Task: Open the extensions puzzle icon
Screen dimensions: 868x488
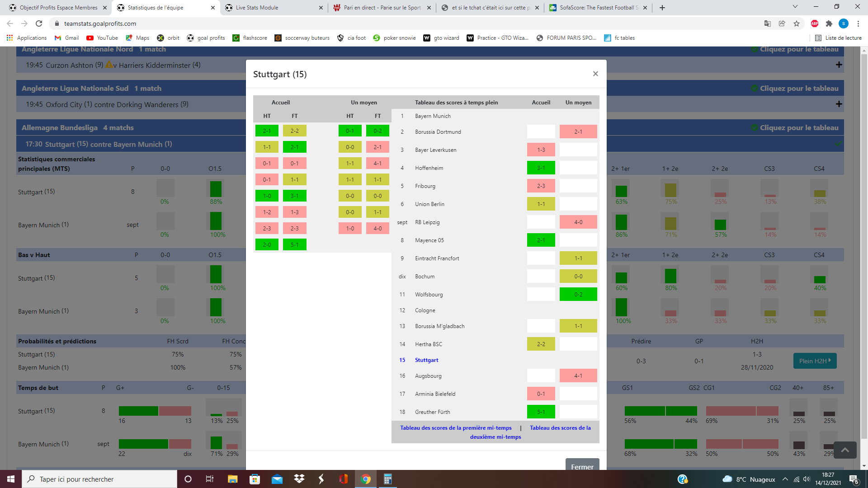Action: (829, 23)
